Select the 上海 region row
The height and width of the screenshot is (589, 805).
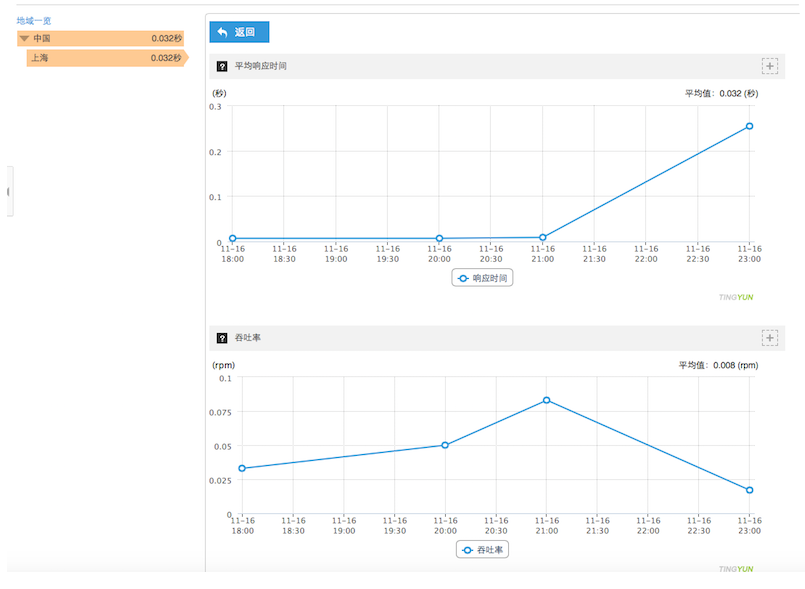pyautogui.click(x=105, y=58)
